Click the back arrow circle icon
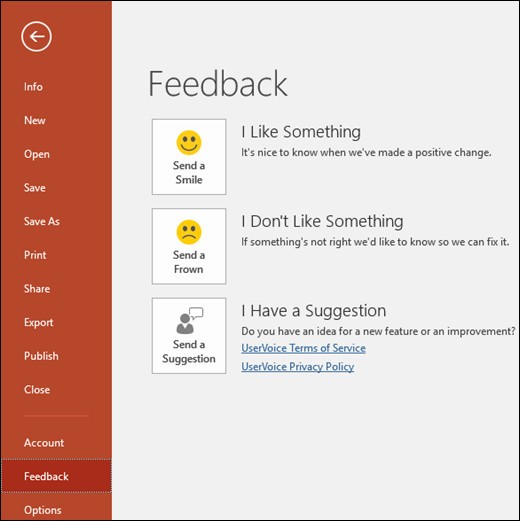This screenshot has height=521, width=520. [x=36, y=36]
